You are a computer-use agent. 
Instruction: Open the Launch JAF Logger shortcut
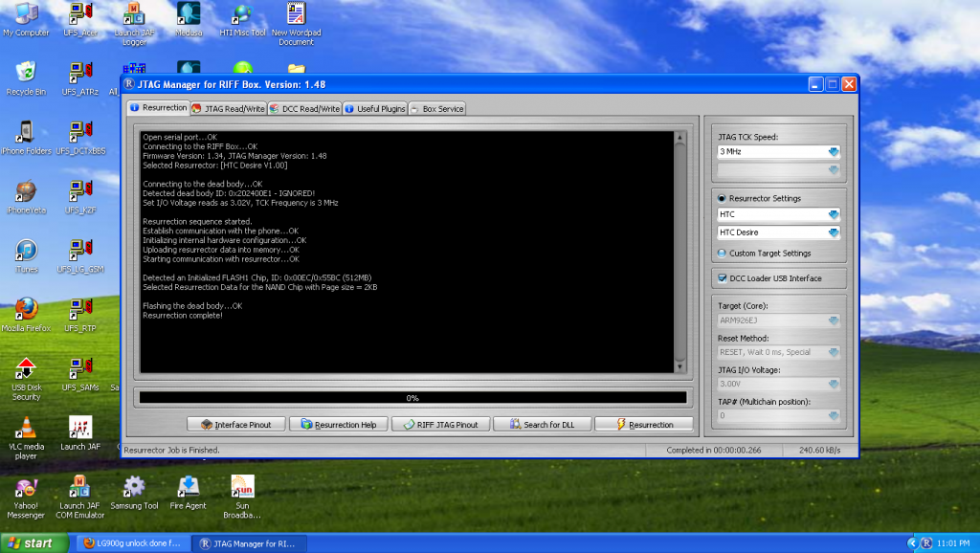coord(134,24)
